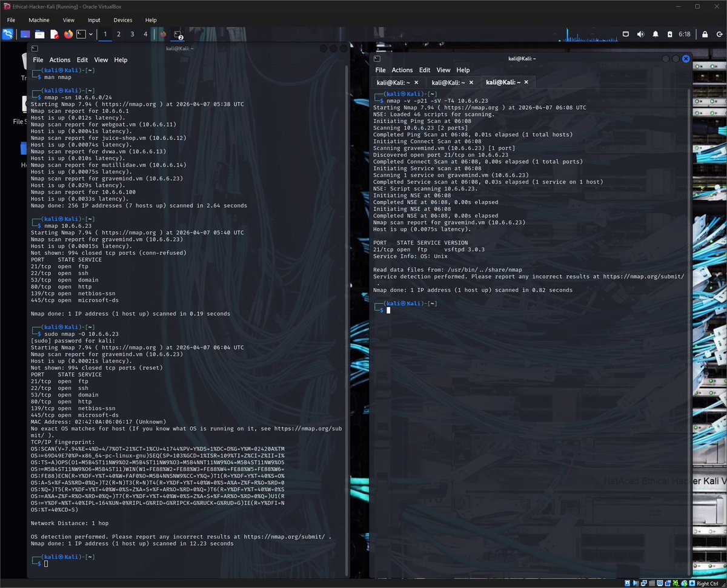The height and width of the screenshot is (588, 727).
Task: Open File menu in right terminal
Action: 380,70
